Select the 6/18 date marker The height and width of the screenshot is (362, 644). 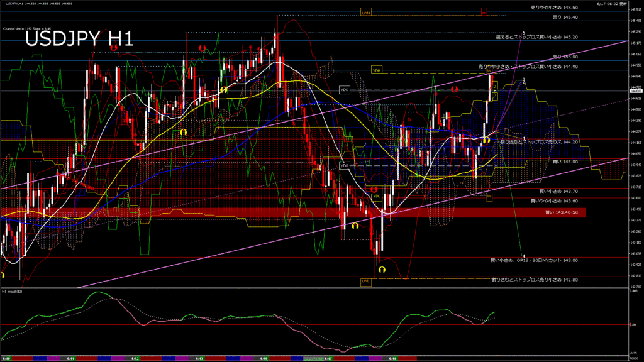[393, 359]
